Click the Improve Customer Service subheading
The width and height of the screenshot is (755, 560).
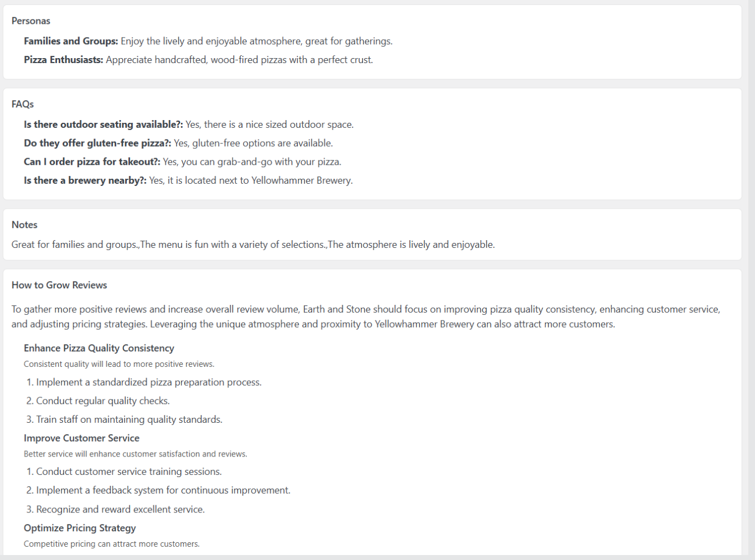[x=81, y=438]
